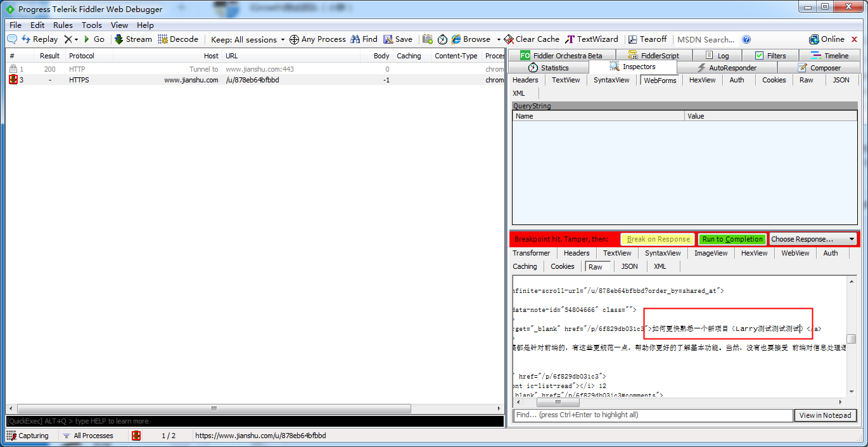Click breakpoint icon in status bar
The width and height of the screenshot is (868, 447).
coord(136,436)
